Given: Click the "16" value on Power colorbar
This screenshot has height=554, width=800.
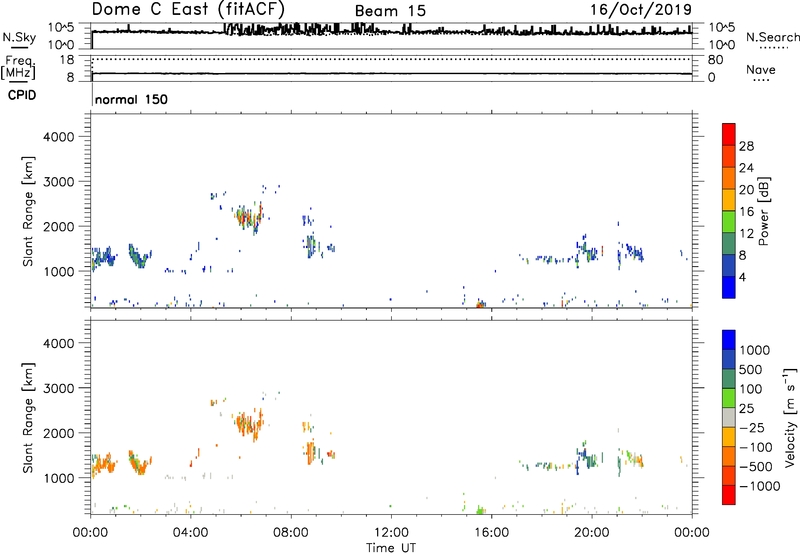Looking at the screenshot, I should [746, 212].
